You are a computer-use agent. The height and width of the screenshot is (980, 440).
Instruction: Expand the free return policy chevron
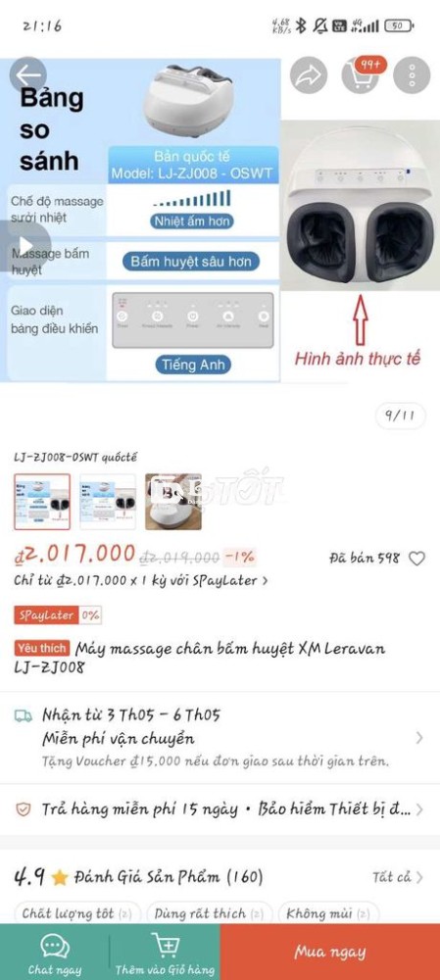click(x=419, y=810)
